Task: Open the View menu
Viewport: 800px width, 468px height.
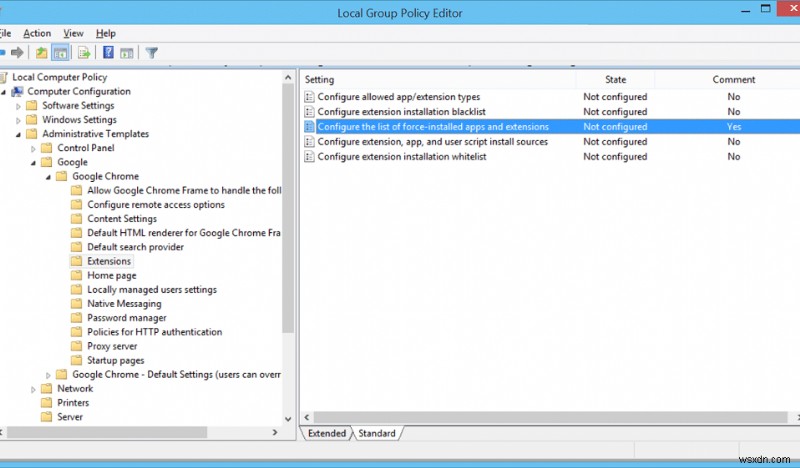Action: click(73, 33)
